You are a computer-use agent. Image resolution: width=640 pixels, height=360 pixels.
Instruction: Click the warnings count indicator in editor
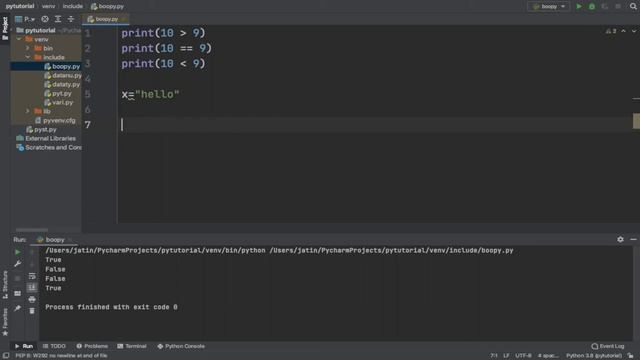pyautogui.click(x=611, y=31)
